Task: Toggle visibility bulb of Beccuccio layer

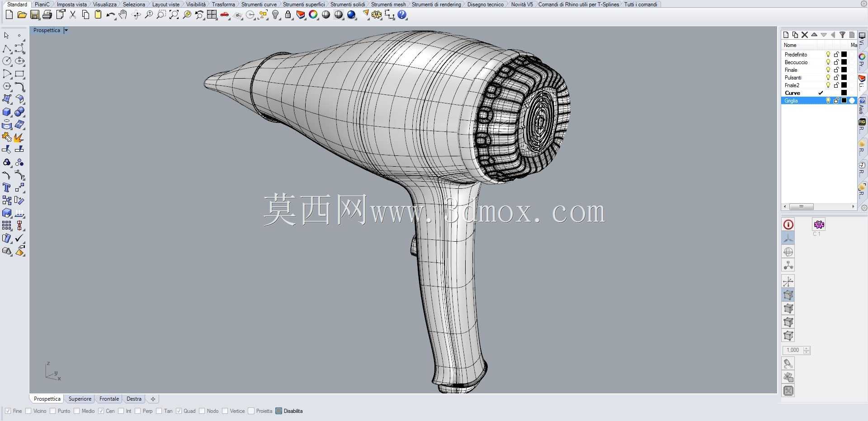Action: [828, 62]
